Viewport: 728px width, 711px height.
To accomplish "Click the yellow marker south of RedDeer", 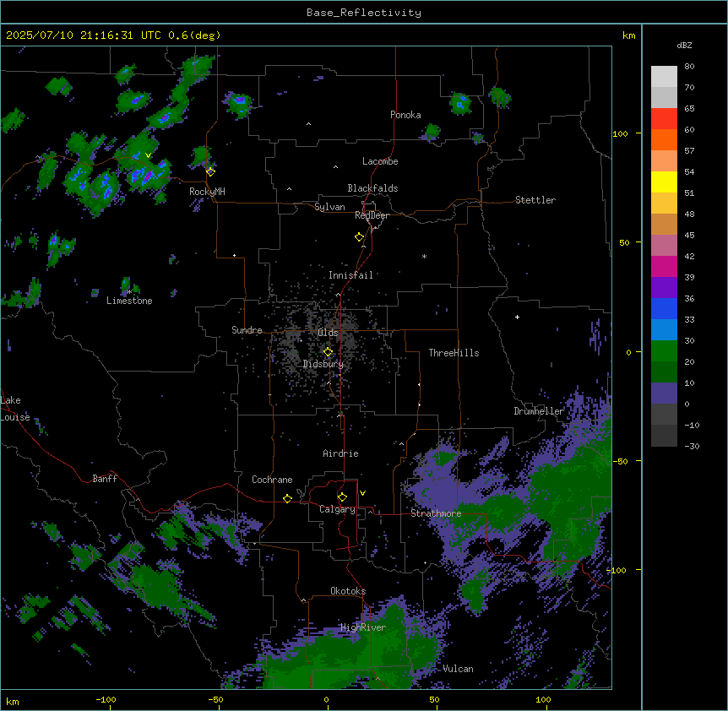I will pos(360,237).
